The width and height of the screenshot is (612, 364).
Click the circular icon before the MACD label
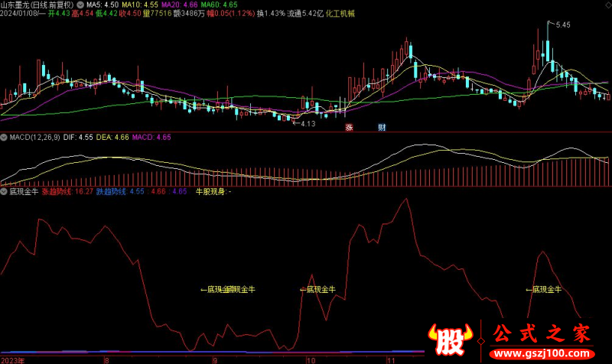[x=4, y=138]
